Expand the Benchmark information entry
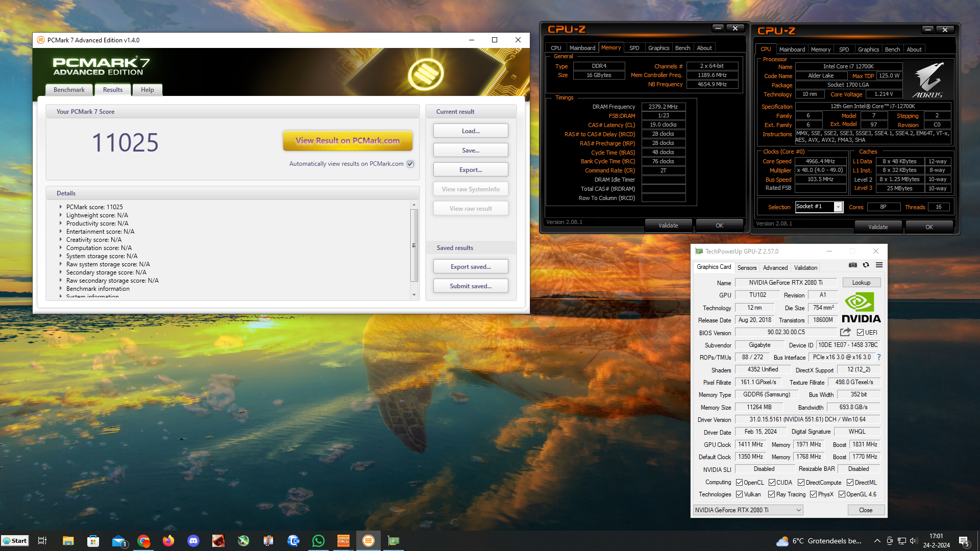The height and width of the screenshot is (551, 980). (60, 289)
